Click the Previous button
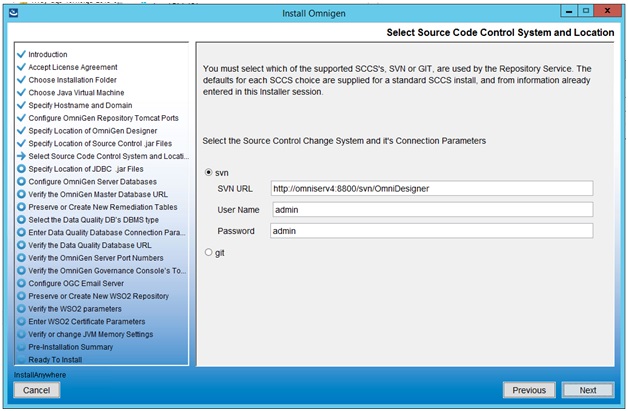This screenshot has height=411, width=628. point(529,390)
